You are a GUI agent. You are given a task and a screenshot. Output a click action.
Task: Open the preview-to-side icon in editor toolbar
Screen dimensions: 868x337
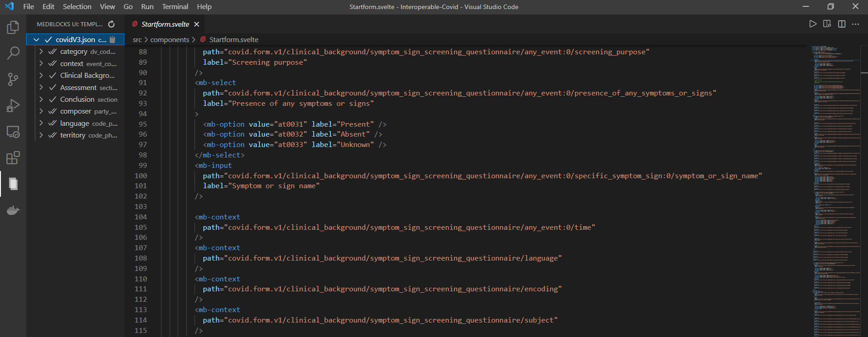[x=827, y=24]
